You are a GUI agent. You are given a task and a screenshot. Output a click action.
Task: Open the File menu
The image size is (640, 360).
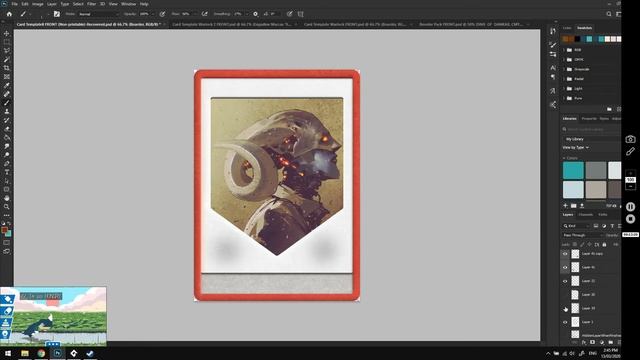[14, 4]
